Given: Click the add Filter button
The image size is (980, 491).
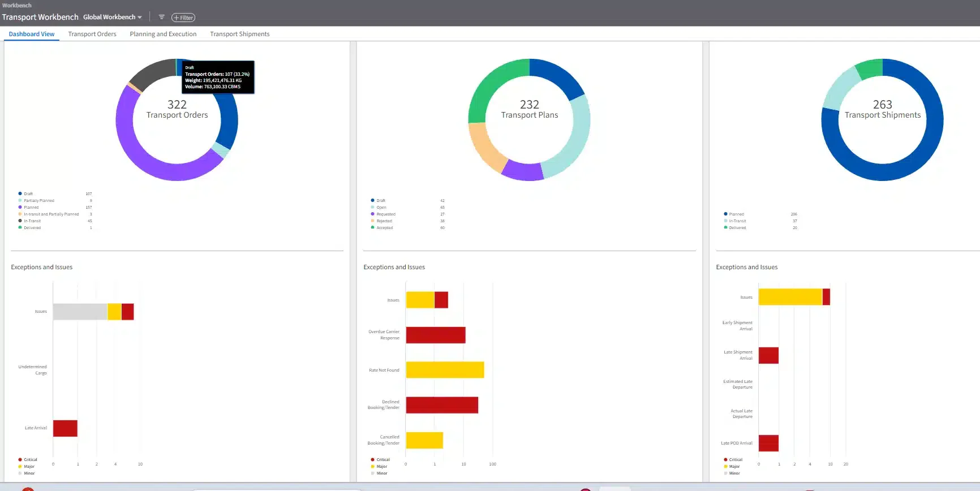Looking at the screenshot, I should click(183, 18).
